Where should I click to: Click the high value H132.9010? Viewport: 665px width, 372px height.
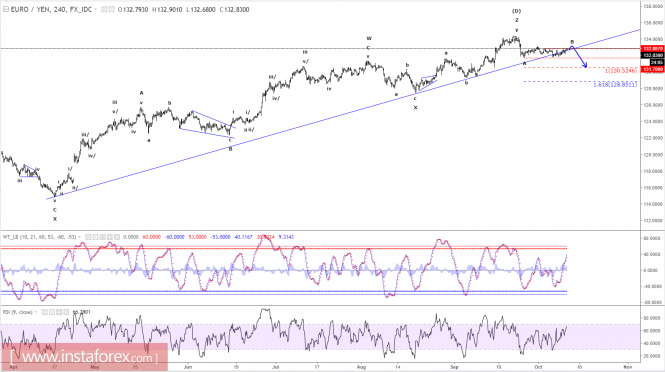pyautogui.click(x=167, y=9)
